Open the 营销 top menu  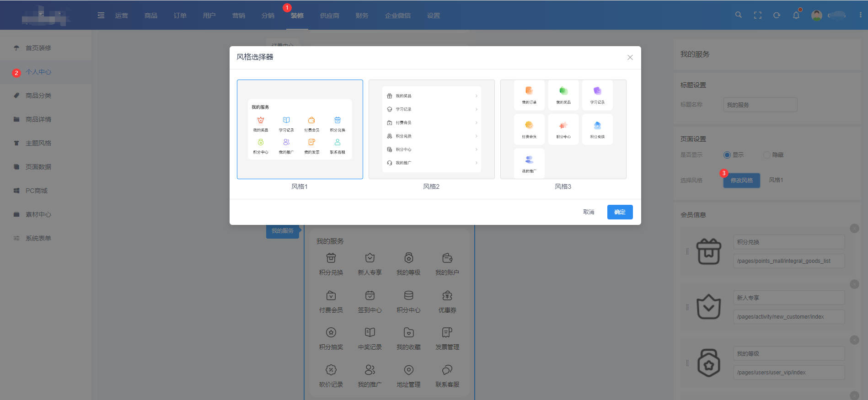pyautogui.click(x=239, y=16)
